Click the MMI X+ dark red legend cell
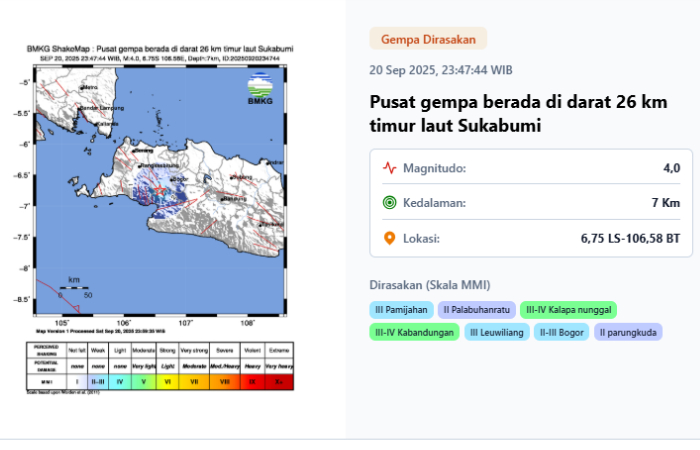The width and height of the screenshot is (700, 450). (279, 382)
